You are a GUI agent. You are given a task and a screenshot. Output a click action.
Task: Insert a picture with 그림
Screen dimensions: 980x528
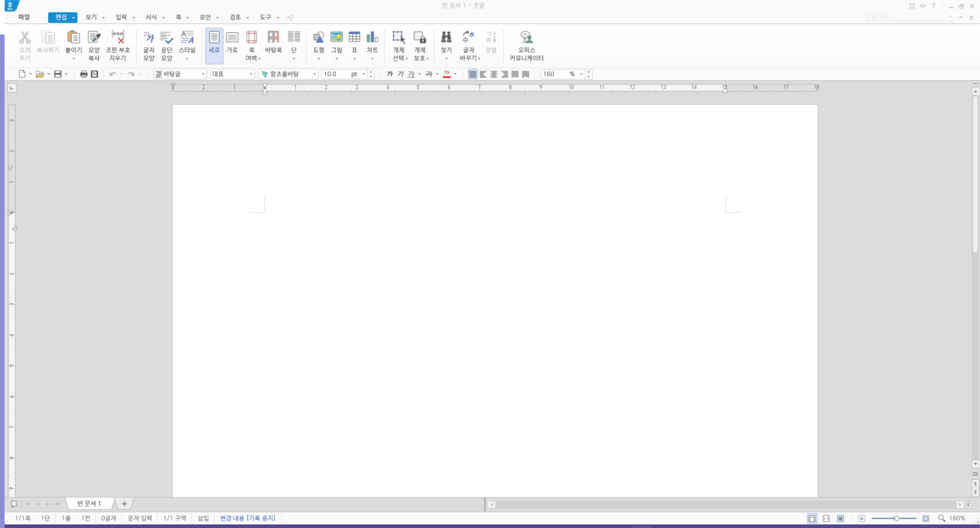[x=336, y=38]
